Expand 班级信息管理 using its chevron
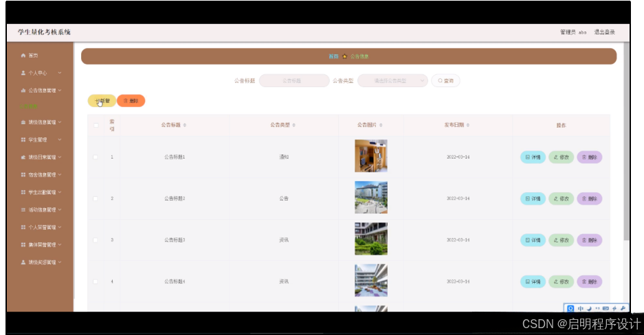Viewport: 644px width, 335px height. pos(60,122)
